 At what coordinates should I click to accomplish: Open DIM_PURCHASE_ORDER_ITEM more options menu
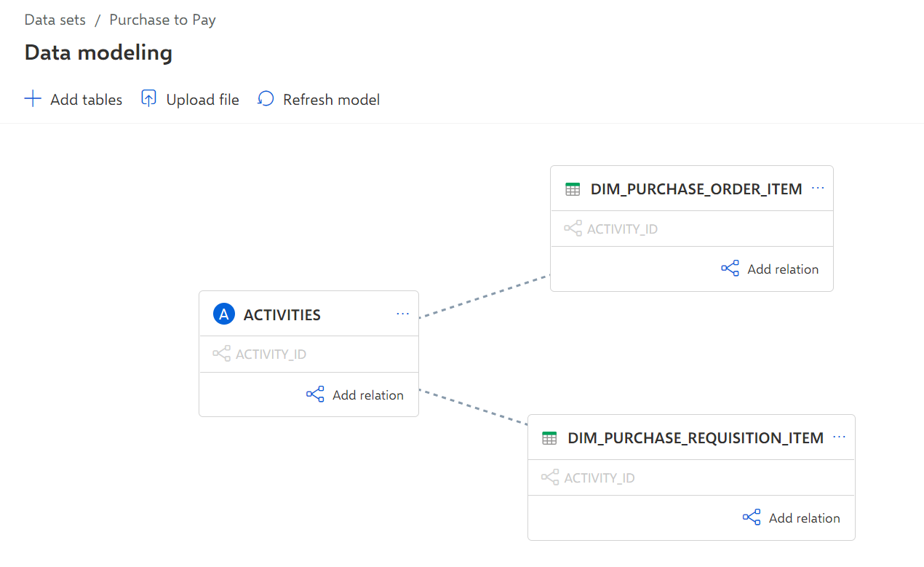tap(818, 188)
